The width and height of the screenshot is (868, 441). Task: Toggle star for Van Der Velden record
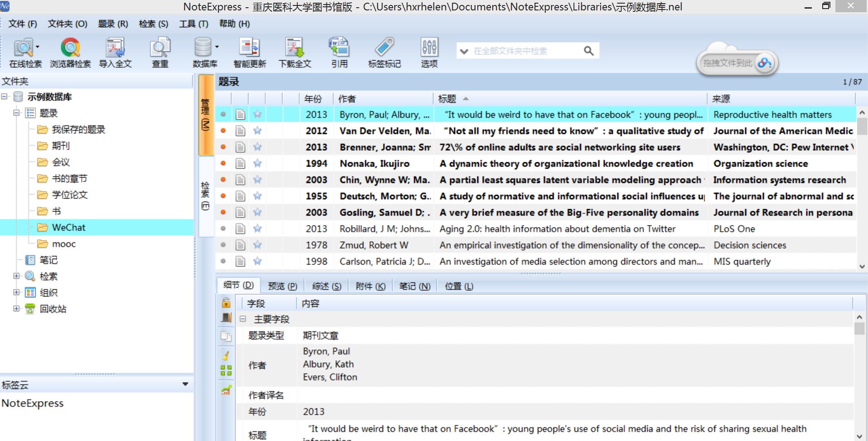click(257, 131)
